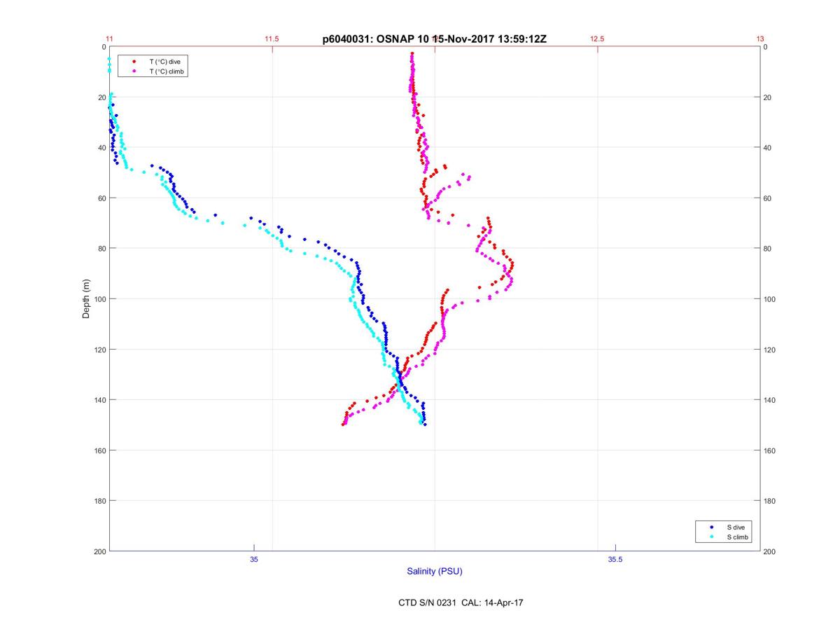Image resolution: width=840 pixels, height=620 pixels.
Task: Click the 'Salinity (PSU)' axis label
Action: point(435,572)
